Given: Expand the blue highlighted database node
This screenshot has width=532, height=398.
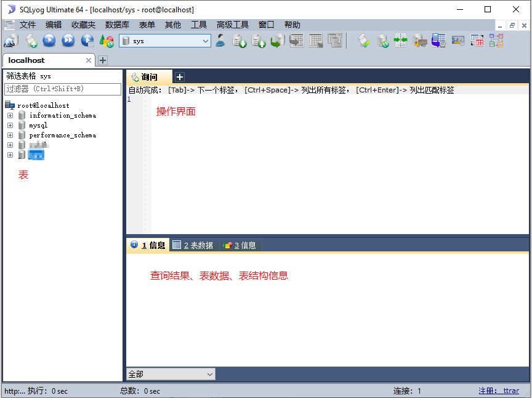Looking at the screenshot, I should [x=10, y=155].
